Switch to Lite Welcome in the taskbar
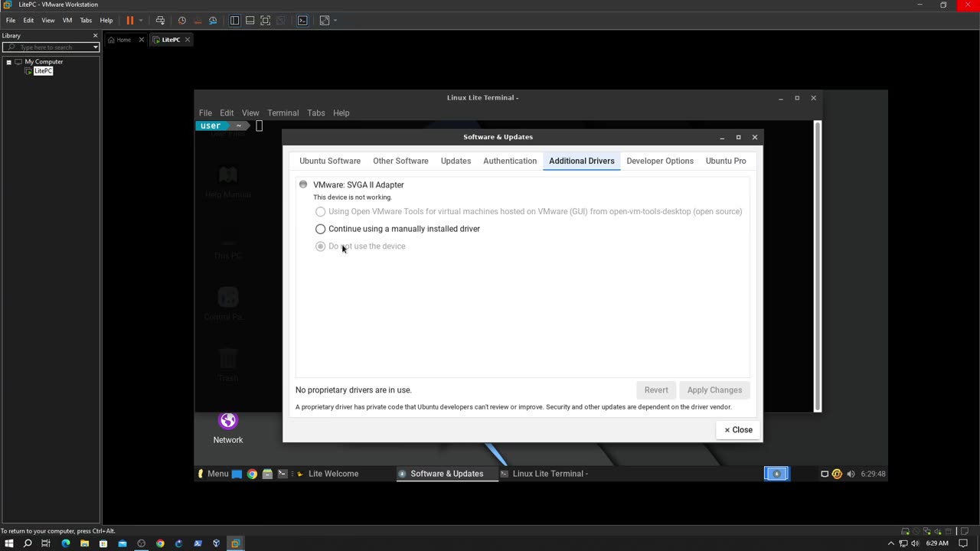This screenshot has width=980, height=551. pyautogui.click(x=328, y=474)
